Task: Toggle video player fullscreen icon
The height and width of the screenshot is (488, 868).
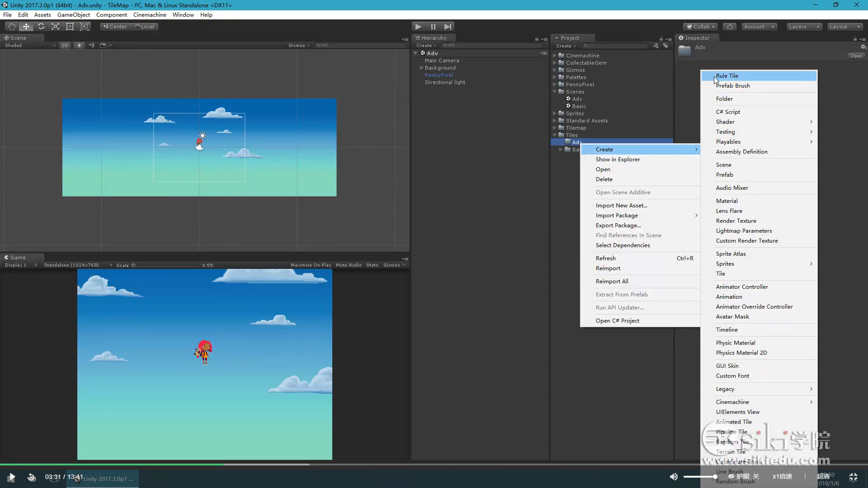Action: coord(853,477)
